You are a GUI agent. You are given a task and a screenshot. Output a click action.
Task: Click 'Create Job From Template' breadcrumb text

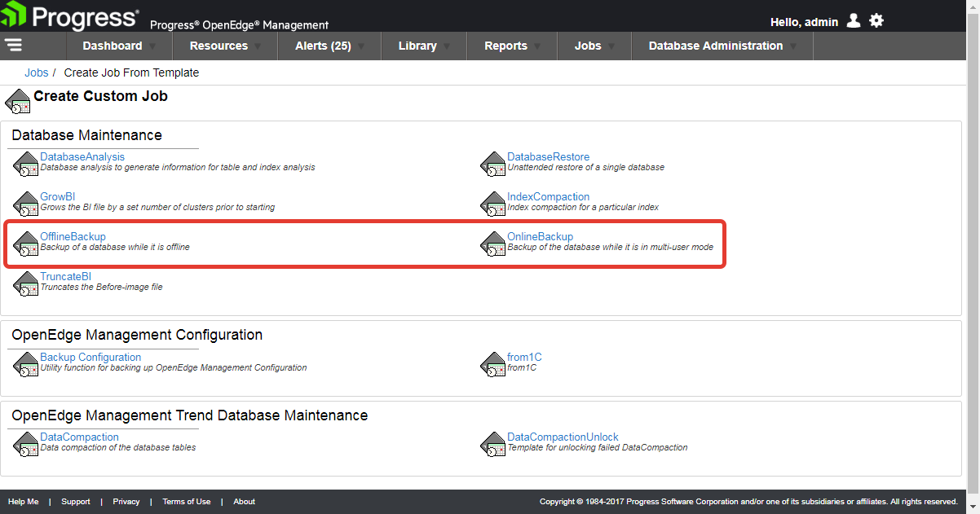(x=131, y=72)
